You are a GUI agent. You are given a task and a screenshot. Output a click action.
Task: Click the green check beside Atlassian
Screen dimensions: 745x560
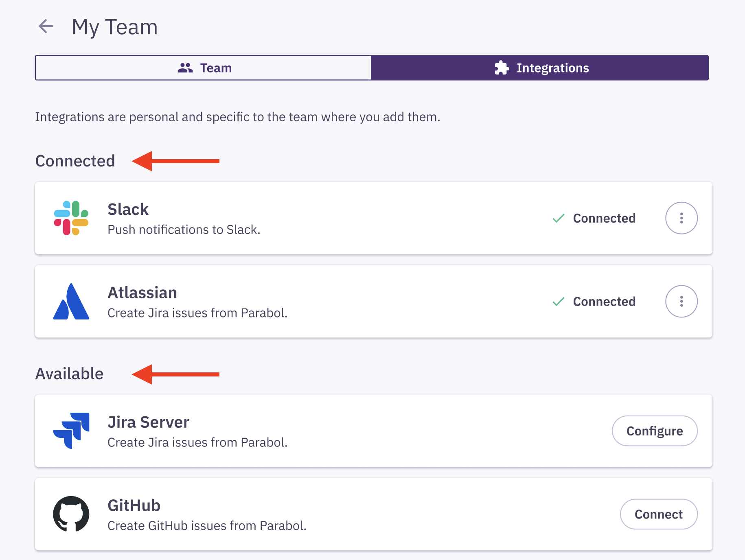click(559, 301)
